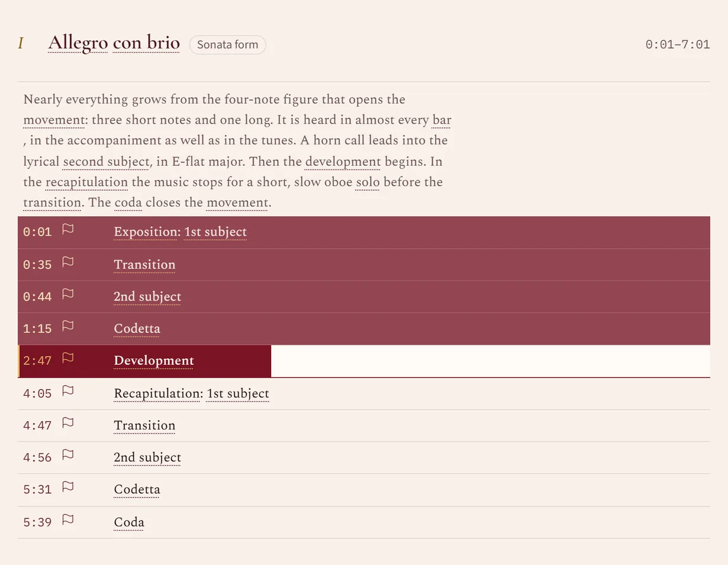Select the Transition label at 0:35
This screenshot has width=728, height=565.
(x=144, y=264)
